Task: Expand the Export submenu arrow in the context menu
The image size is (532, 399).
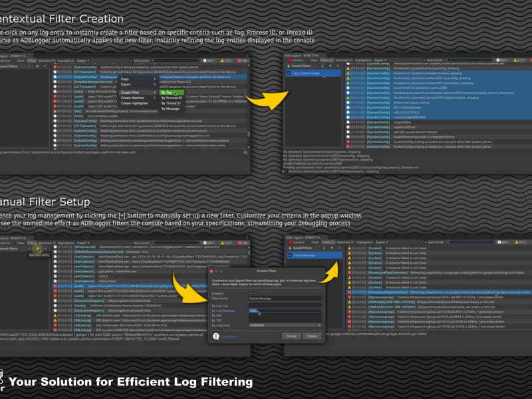Action: point(155,84)
